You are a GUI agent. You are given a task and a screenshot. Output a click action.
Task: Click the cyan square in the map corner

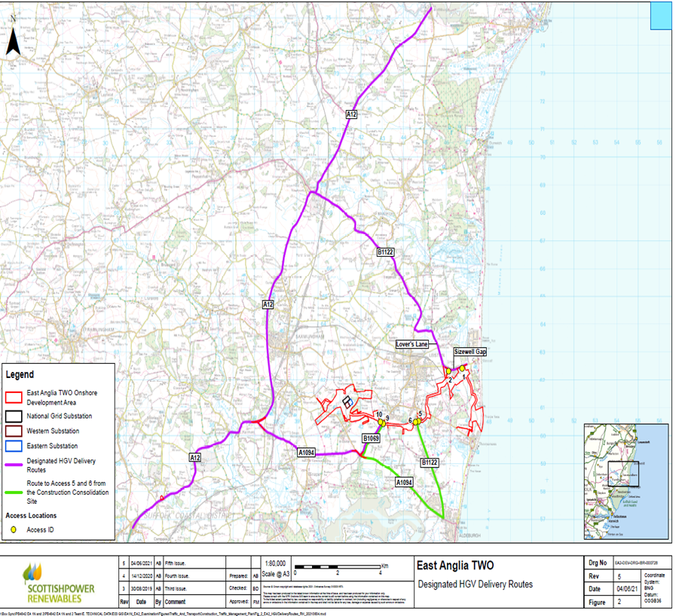pyautogui.click(x=659, y=14)
